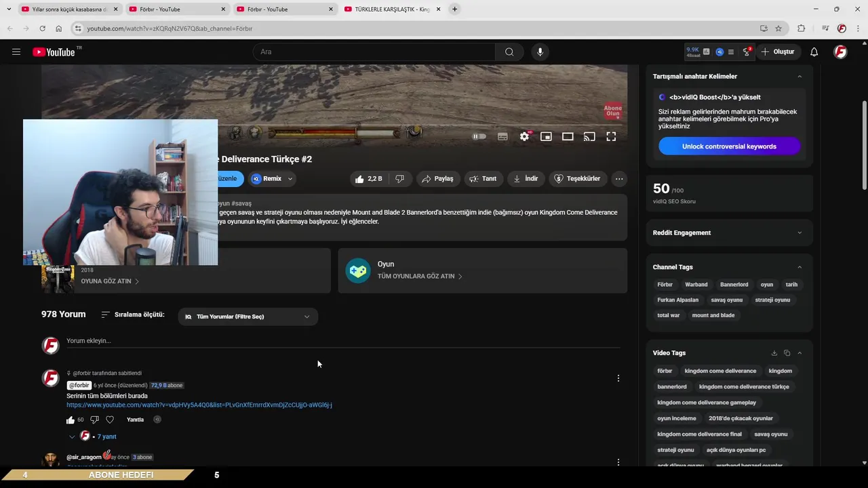Open Chrome extensions puzzle icon
868x488 pixels.
tap(802, 28)
